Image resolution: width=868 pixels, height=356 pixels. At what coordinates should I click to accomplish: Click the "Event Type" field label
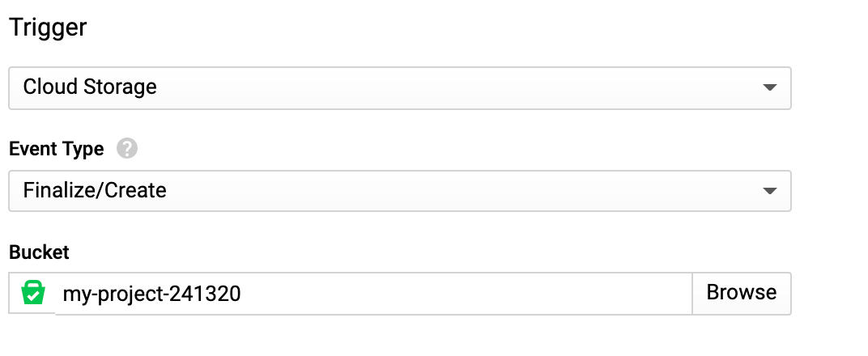pyautogui.click(x=56, y=149)
